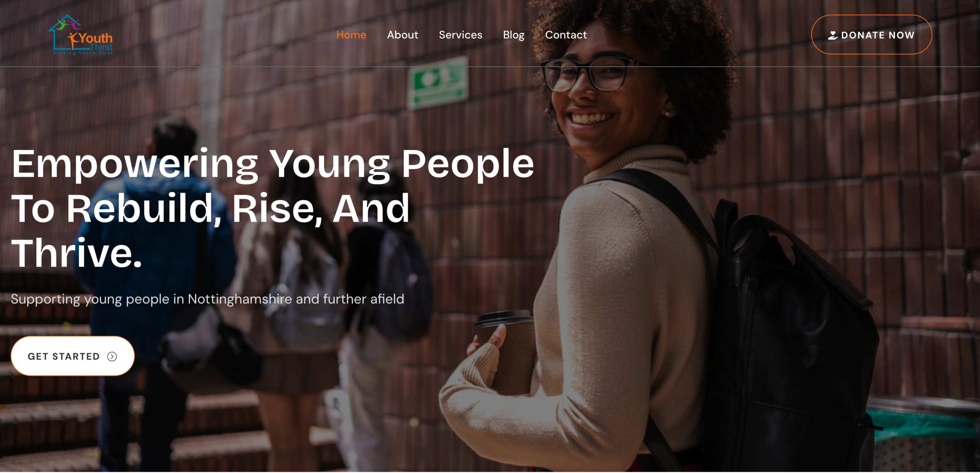Click the 'To Rebuild, Rise, And' headline line
The width and height of the screenshot is (980, 473).
point(211,209)
